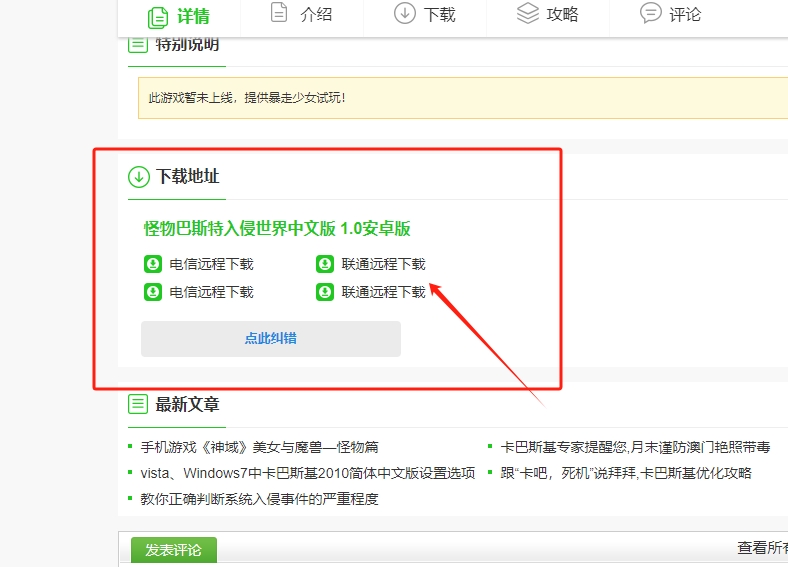Open article 手机游戏《神域》美女与魔兽—怪物篇

coord(259,447)
